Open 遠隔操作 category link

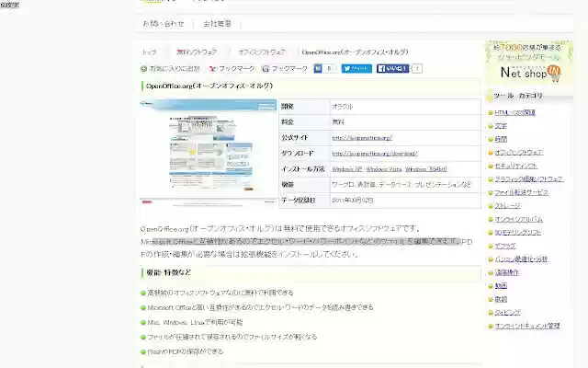(506, 272)
